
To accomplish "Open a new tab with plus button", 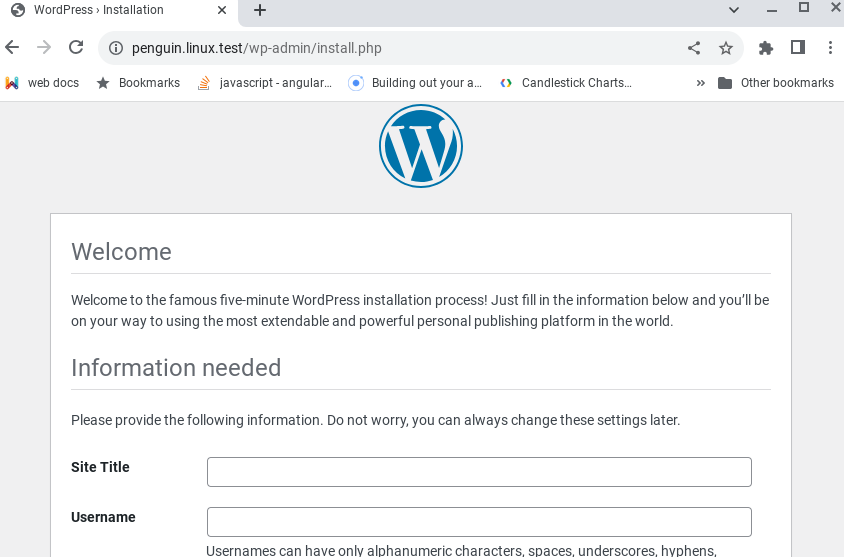I will [x=259, y=10].
